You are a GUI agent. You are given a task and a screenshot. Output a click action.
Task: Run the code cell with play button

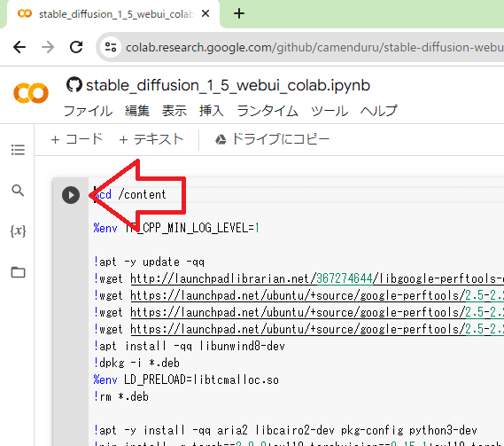[71, 195]
